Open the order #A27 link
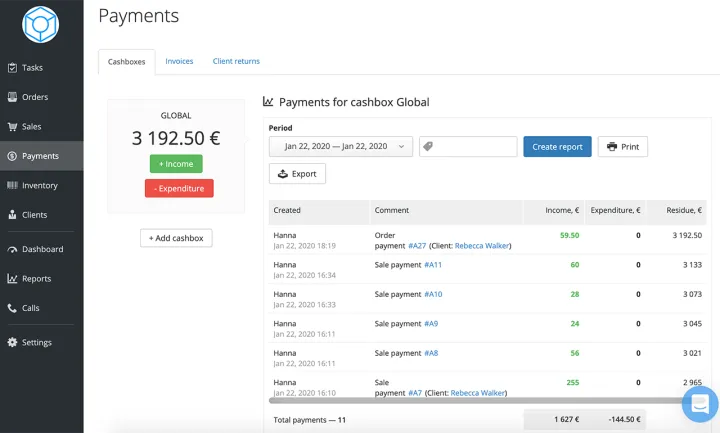 coord(417,245)
